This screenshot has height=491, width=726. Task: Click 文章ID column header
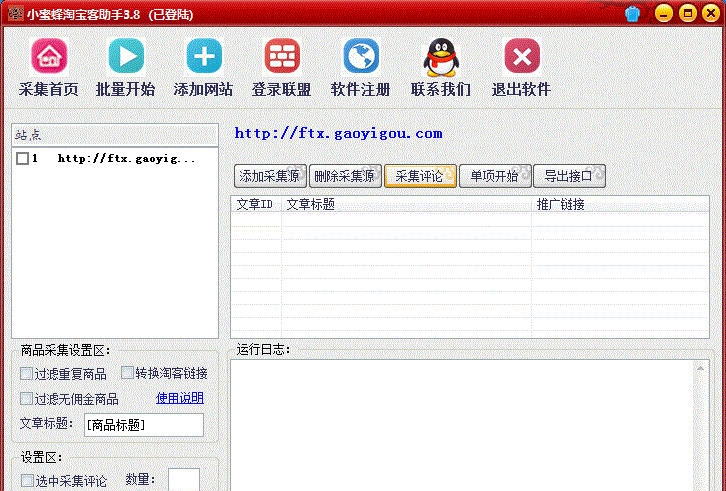tap(256, 204)
